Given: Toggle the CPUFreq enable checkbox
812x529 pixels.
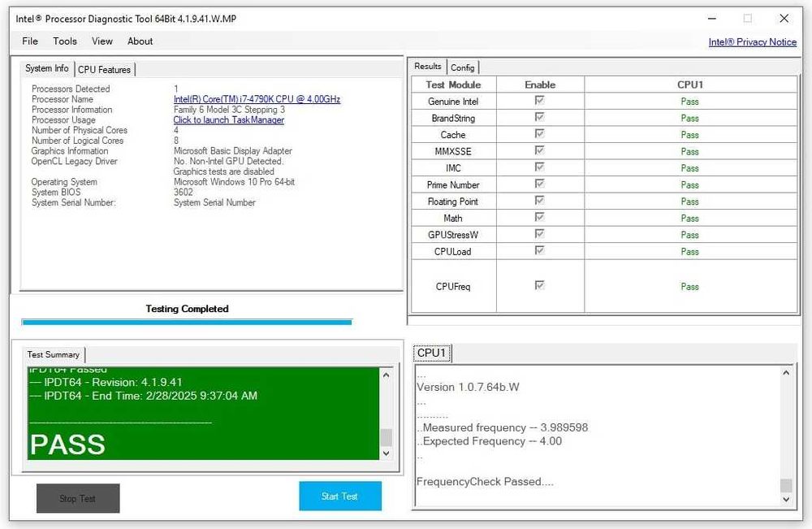Looking at the screenshot, I should tap(540, 285).
